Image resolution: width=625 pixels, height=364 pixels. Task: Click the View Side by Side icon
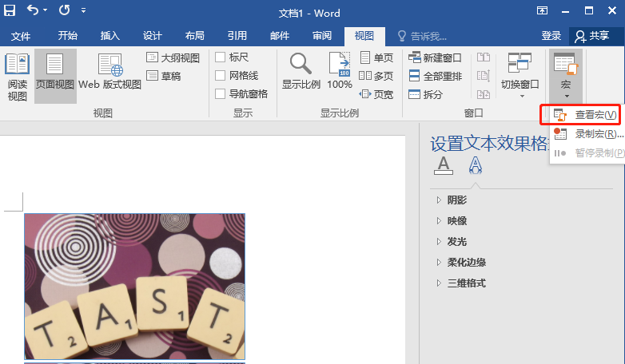[x=484, y=57]
